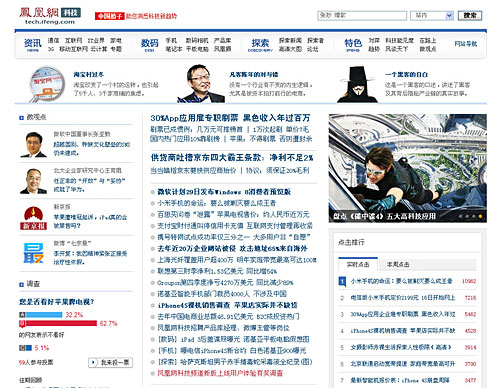
Task: Click the blue 最 logo icon
Action: 33,253
